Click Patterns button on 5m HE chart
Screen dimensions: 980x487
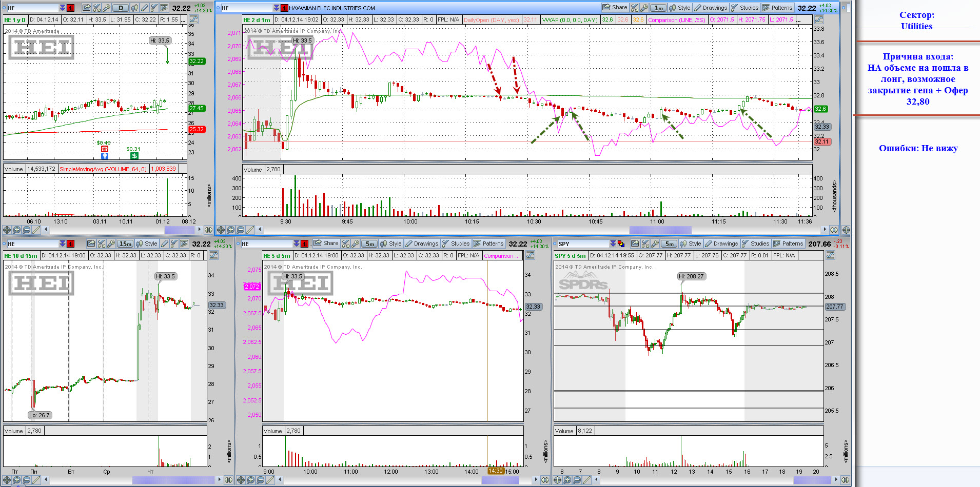click(488, 243)
